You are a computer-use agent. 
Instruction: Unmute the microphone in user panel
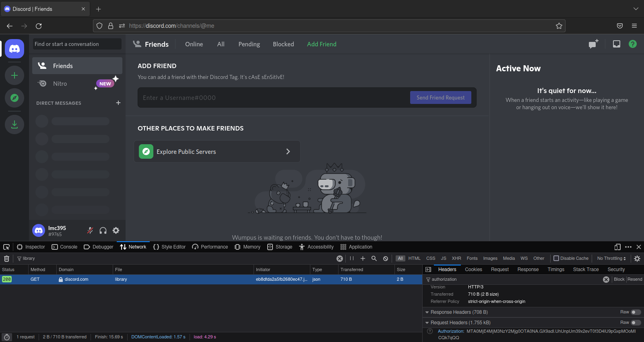(x=90, y=230)
